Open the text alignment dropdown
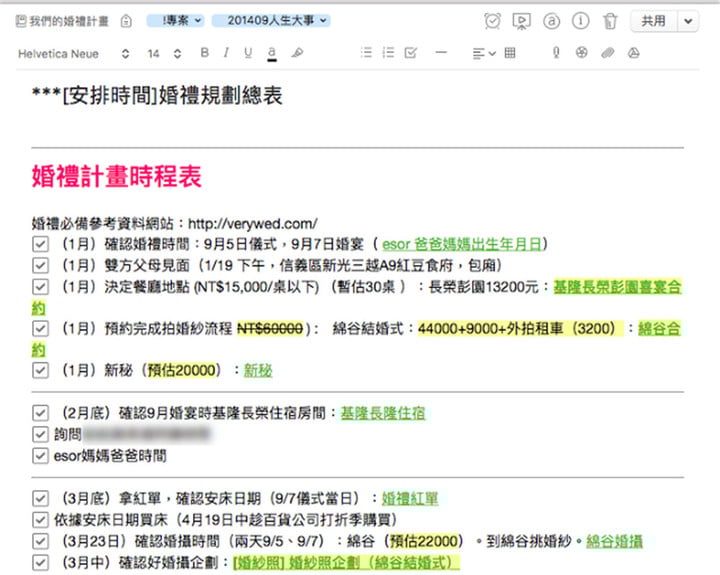The width and height of the screenshot is (720, 575). [484, 54]
